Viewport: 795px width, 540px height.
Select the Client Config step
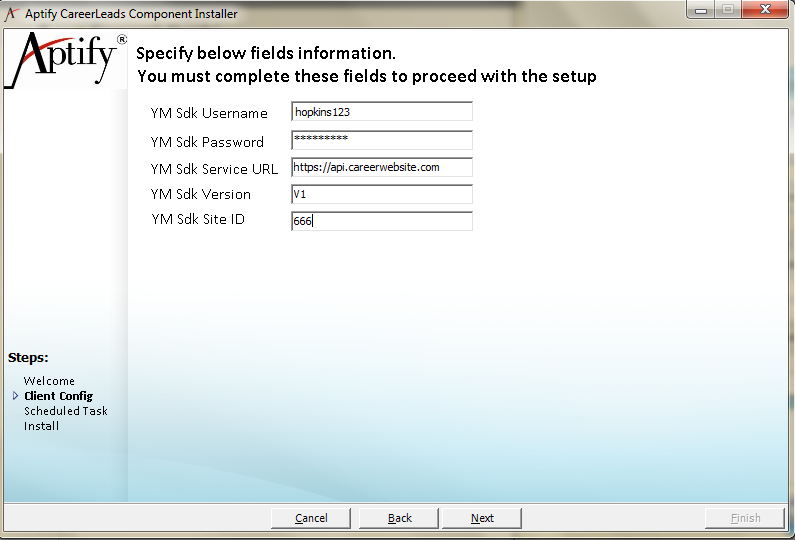point(58,396)
